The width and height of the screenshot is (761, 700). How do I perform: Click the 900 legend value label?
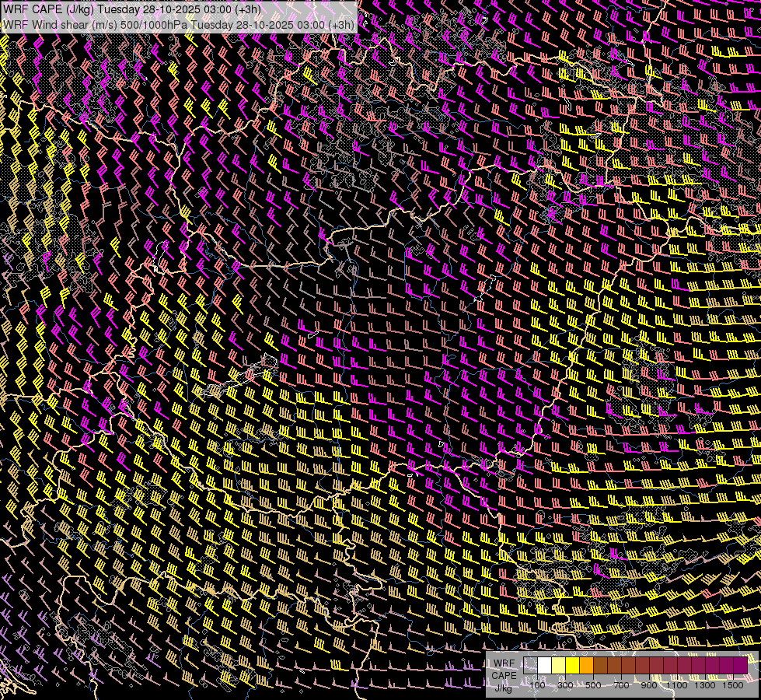point(649,685)
